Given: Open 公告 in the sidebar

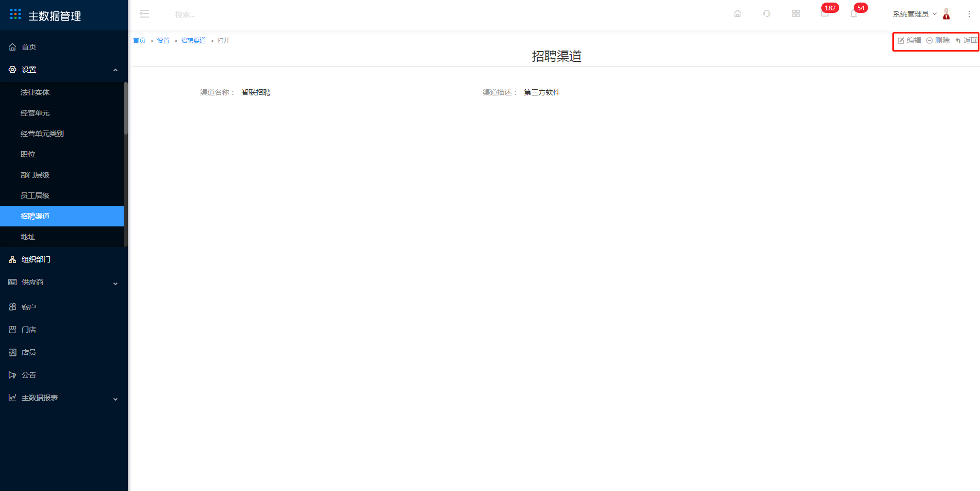Looking at the screenshot, I should click(64, 375).
